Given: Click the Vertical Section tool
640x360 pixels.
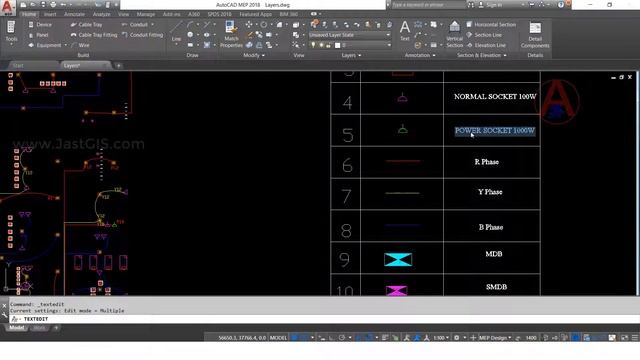Looking at the screenshot, I should pyautogui.click(x=454, y=34).
